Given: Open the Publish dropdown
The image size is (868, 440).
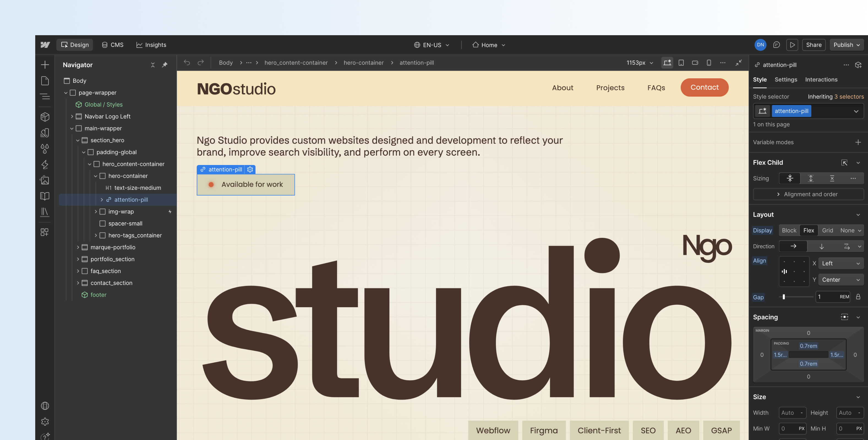Looking at the screenshot, I should (x=847, y=45).
